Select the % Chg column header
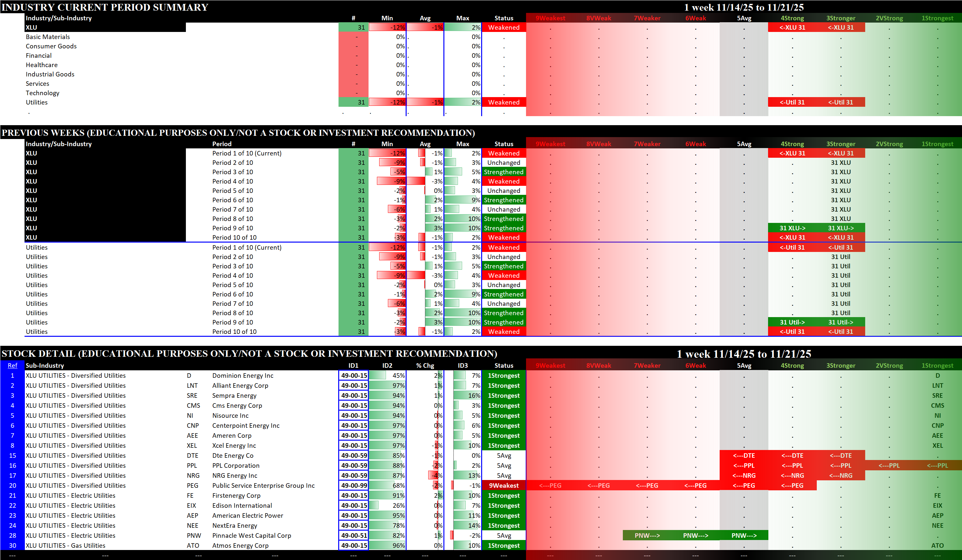962x560 pixels. pyautogui.click(x=425, y=365)
